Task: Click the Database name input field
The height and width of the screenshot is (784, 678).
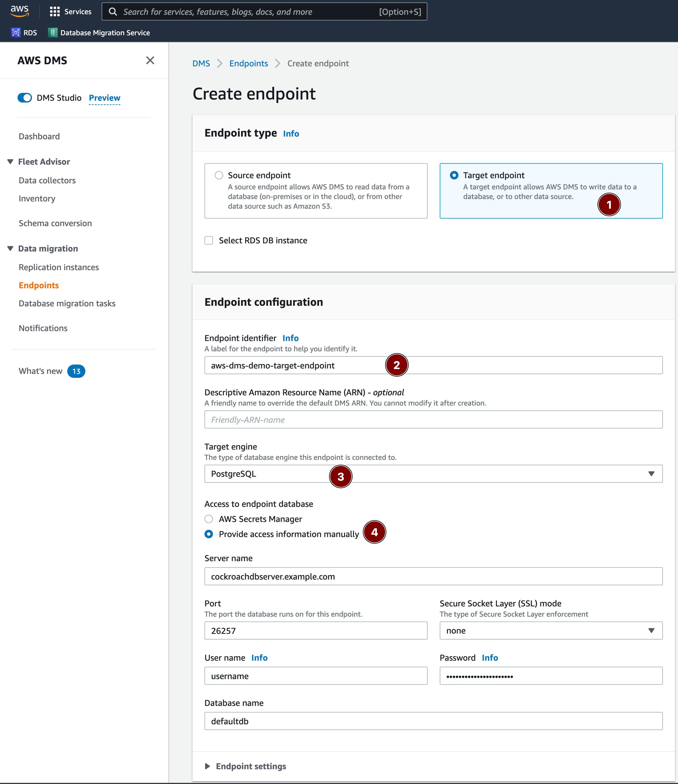Action: pos(433,721)
